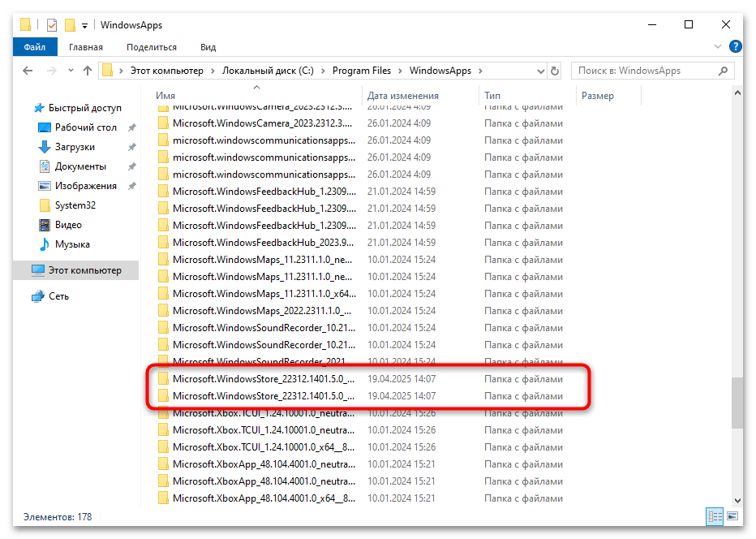This screenshot has height=539, width=756.
Task: Select This PC (Этот компьютер) in sidebar
Action: point(76,270)
